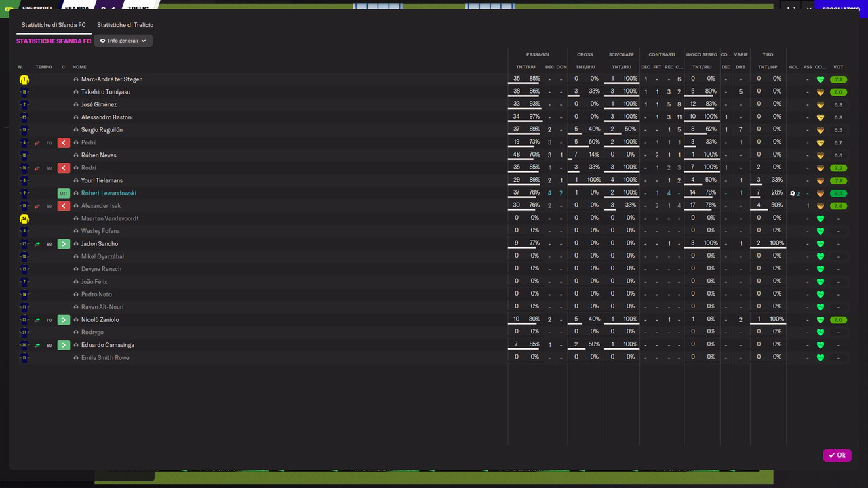Sort players by the VOT rating column
Viewport: 868px width, 488px height.
tap(838, 67)
